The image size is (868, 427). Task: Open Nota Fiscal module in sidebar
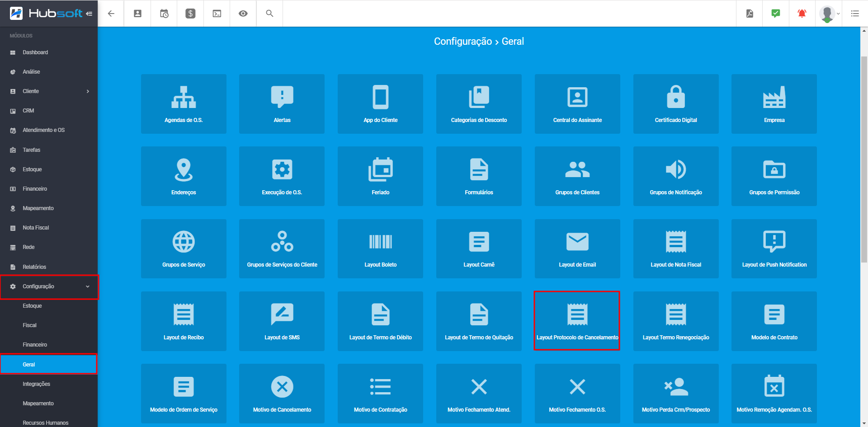pos(49,228)
